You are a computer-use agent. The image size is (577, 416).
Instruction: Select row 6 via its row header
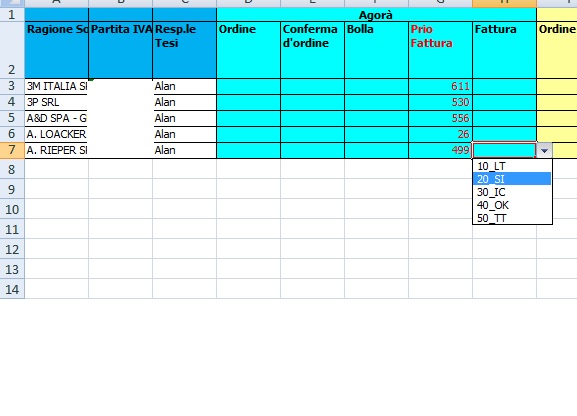coord(12,134)
